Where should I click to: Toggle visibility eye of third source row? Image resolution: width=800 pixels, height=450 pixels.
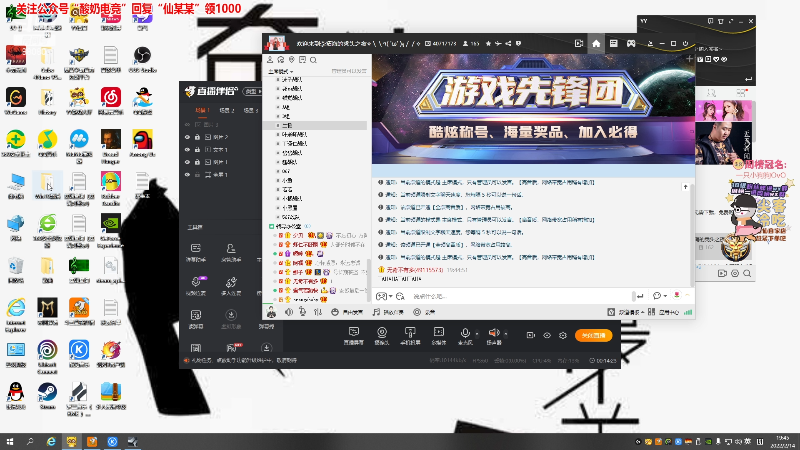pyautogui.click(x=187, y=149)
